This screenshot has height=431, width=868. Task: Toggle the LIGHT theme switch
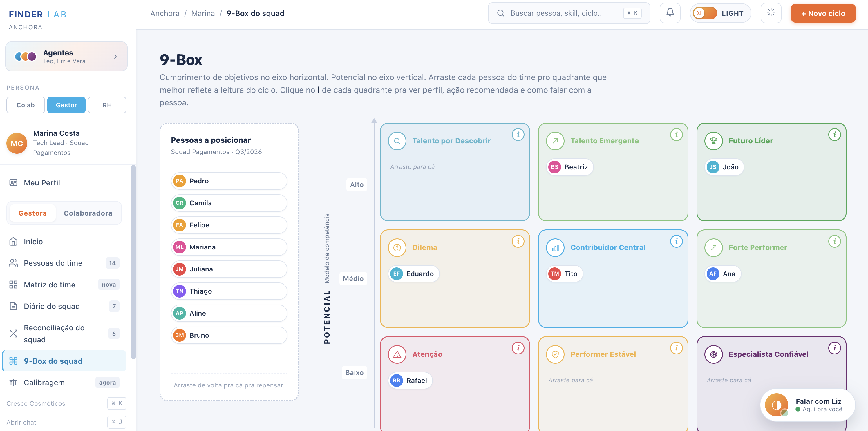705,13
